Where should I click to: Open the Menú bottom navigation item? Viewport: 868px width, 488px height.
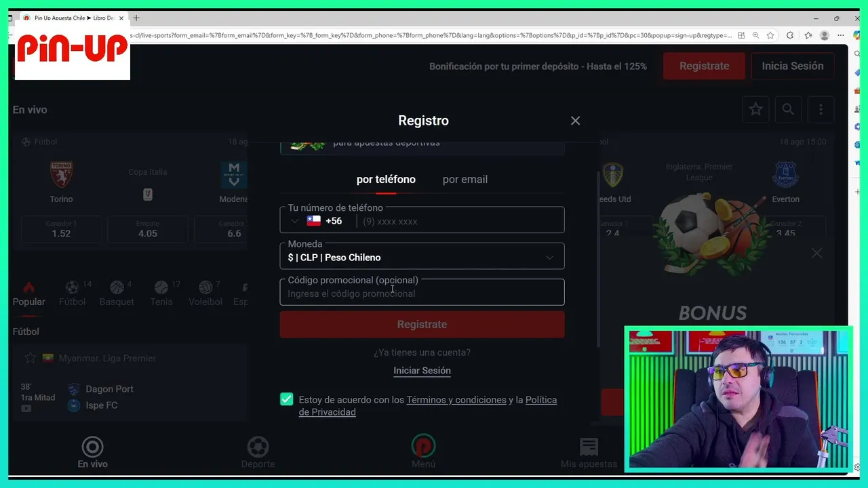[423, 453]
